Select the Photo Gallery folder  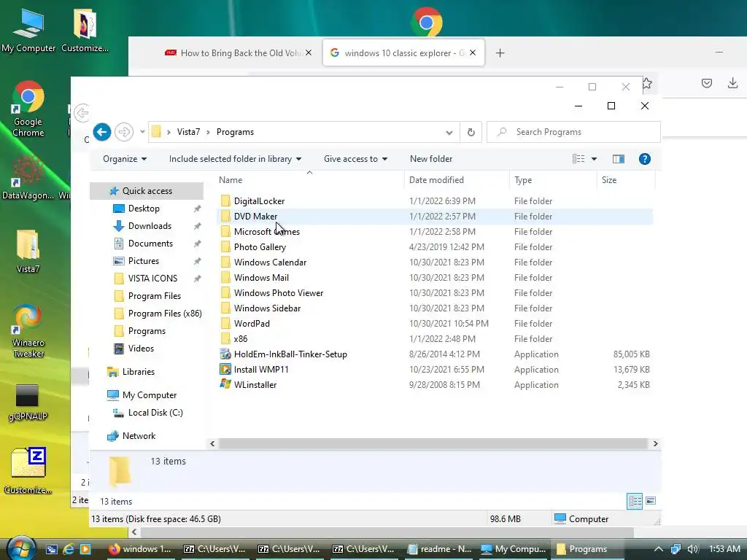tap(260, 247)
